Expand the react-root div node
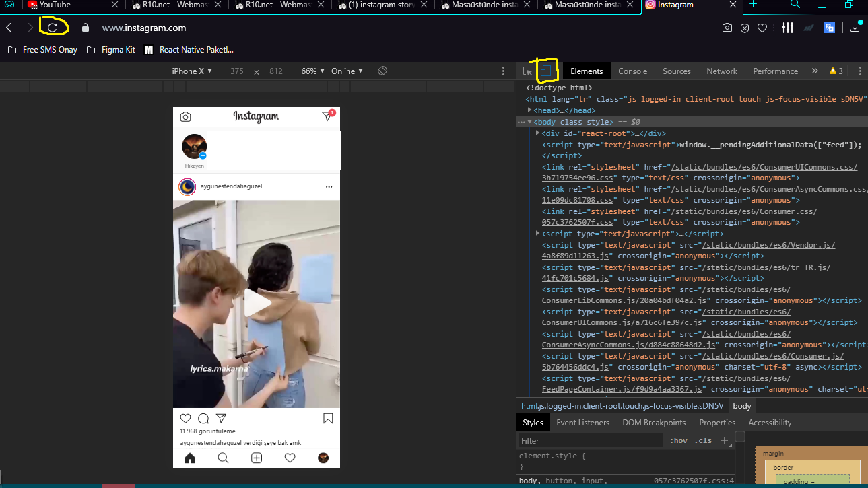Image resolution: width=868 pixels, height=488 pixels. [x=538, y=133]
